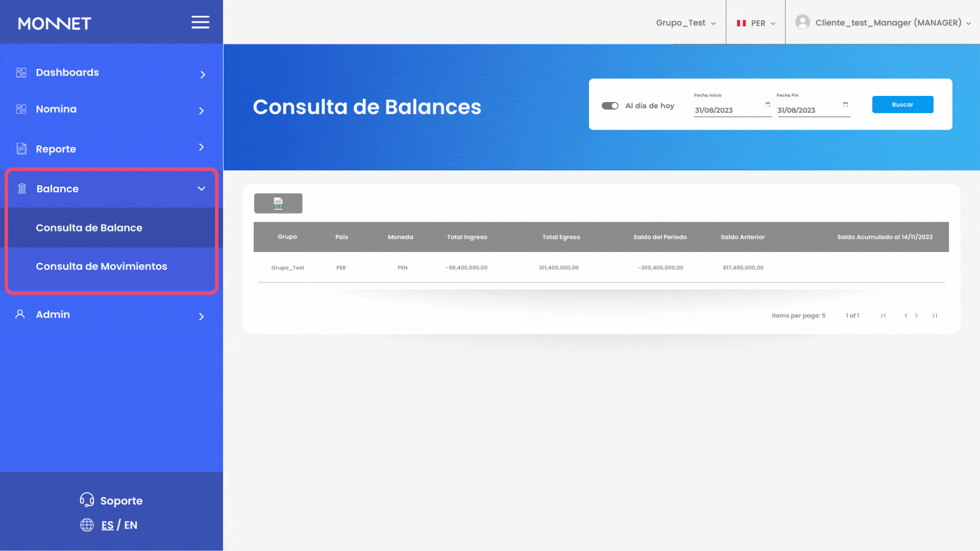Click the Fecha Inicio date field

(727, 110)
